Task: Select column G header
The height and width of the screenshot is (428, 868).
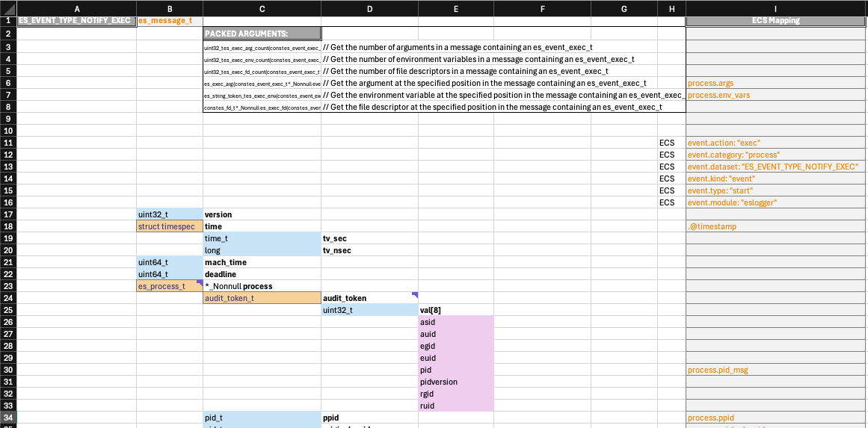Action: (624, 8)
